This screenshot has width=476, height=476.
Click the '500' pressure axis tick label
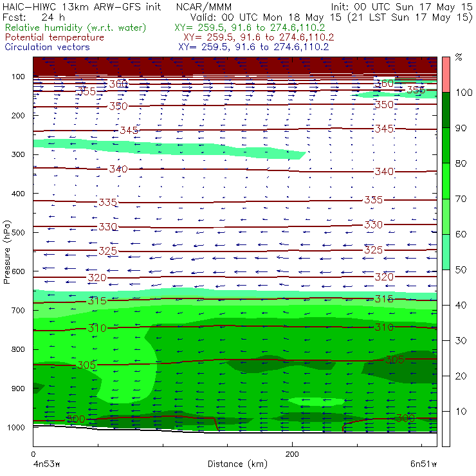18,233
